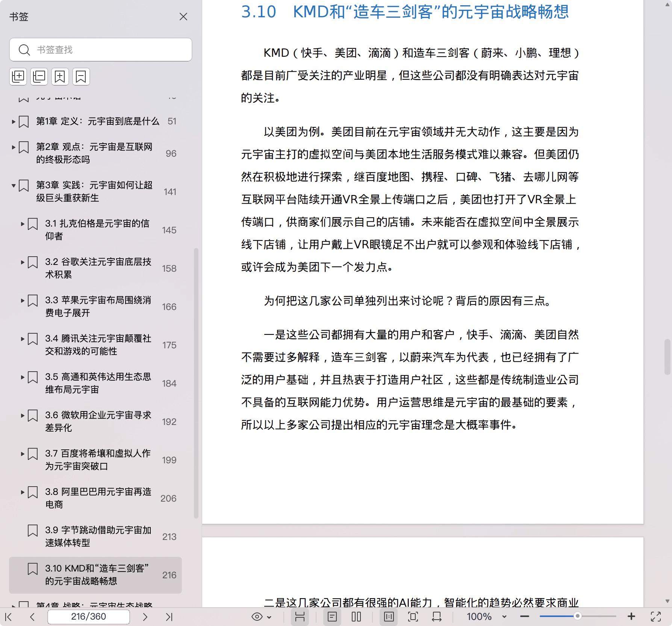Add a new bookmark icon

[x=60, y=76]
